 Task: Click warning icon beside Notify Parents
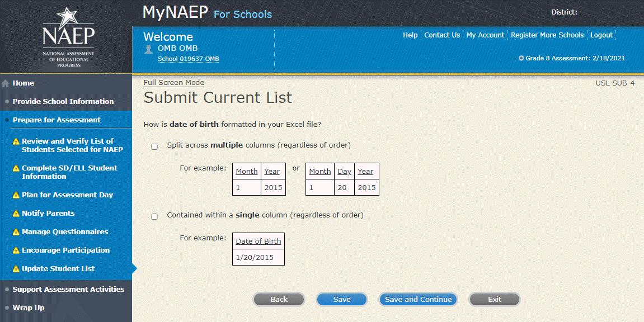16,214
